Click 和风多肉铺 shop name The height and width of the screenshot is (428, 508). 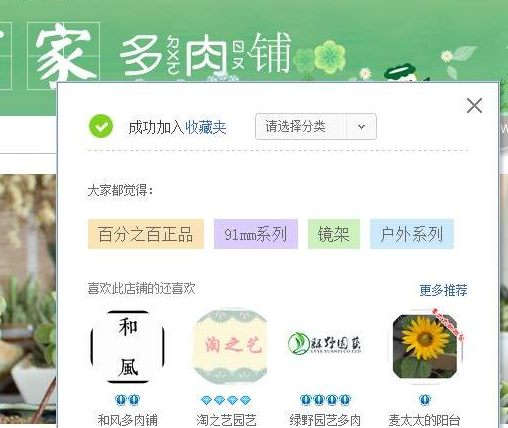[128, 420]
